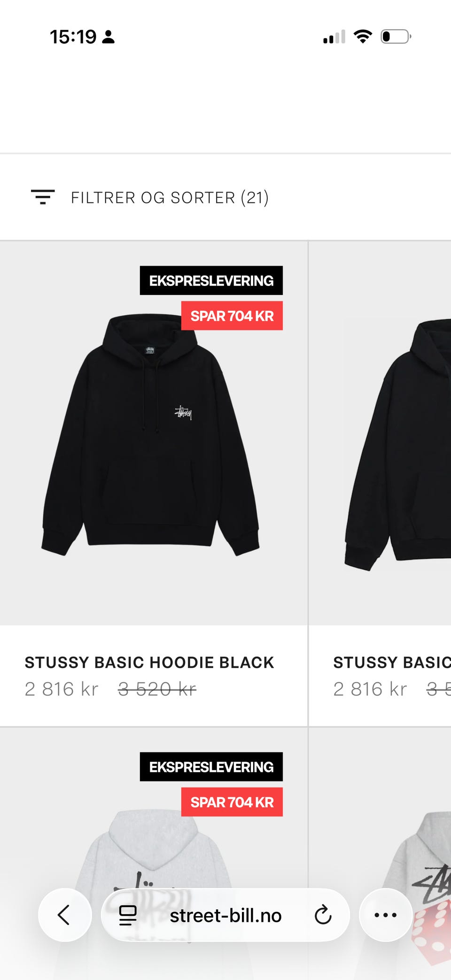Screen dimensions: 451x980
Task: Tap the Wi-Fi status icon
Action: 363,36
